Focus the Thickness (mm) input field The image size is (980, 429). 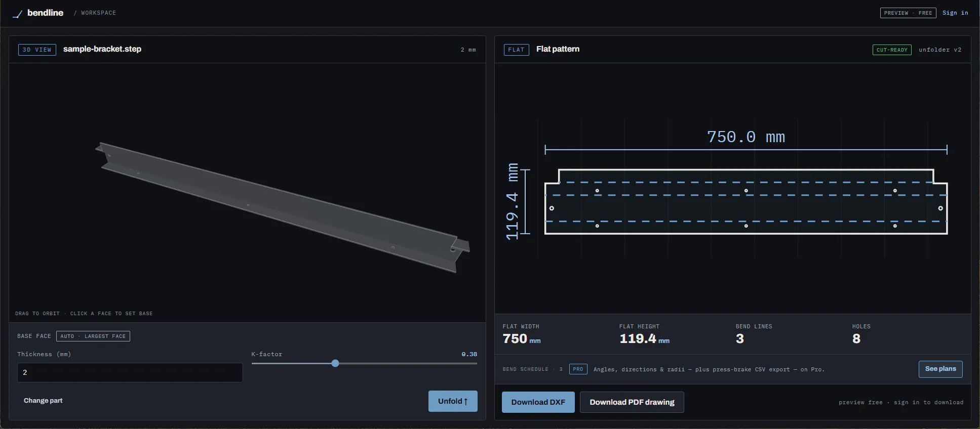130,372
